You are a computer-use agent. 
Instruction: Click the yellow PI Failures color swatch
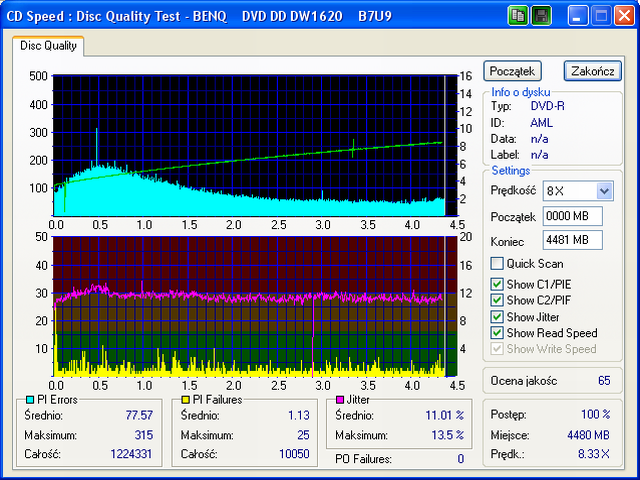186,400
